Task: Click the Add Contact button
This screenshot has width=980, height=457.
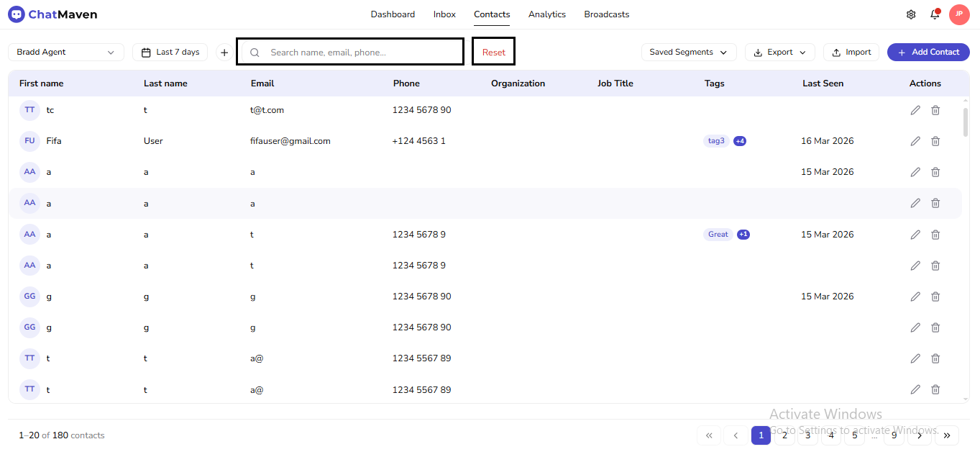Action: 928,52
